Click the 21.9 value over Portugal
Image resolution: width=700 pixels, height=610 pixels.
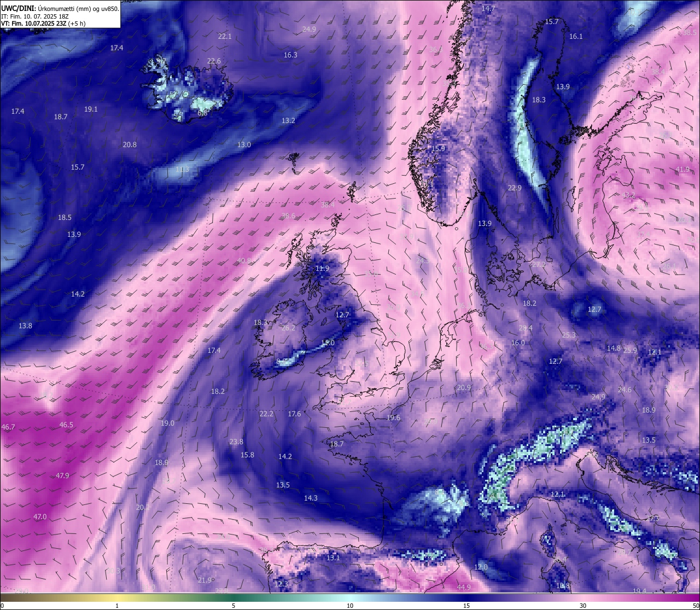(x=205, y=580)
